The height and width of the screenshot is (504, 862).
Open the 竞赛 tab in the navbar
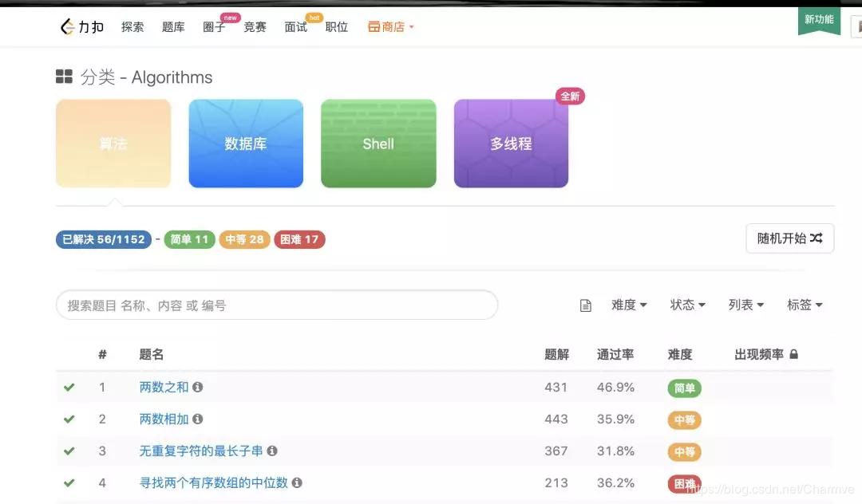(255, 26)
